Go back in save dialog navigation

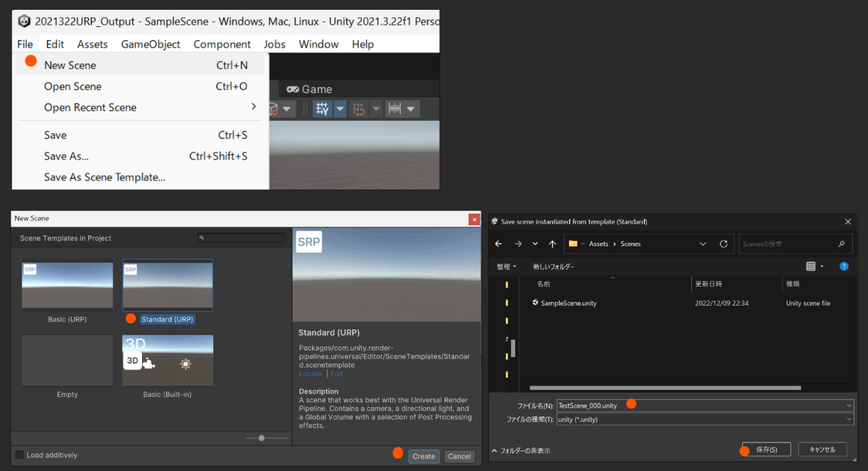pyautogui.click(x=498, y=244)
